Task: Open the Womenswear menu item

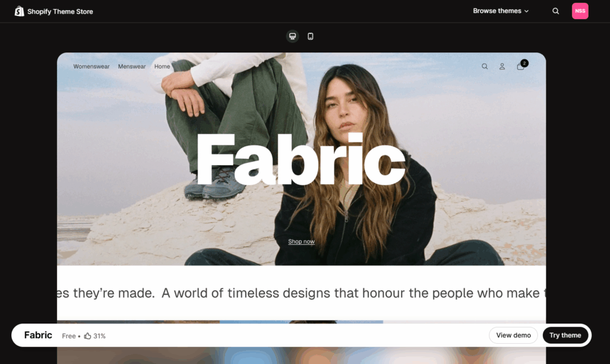Action: (91, 67)
